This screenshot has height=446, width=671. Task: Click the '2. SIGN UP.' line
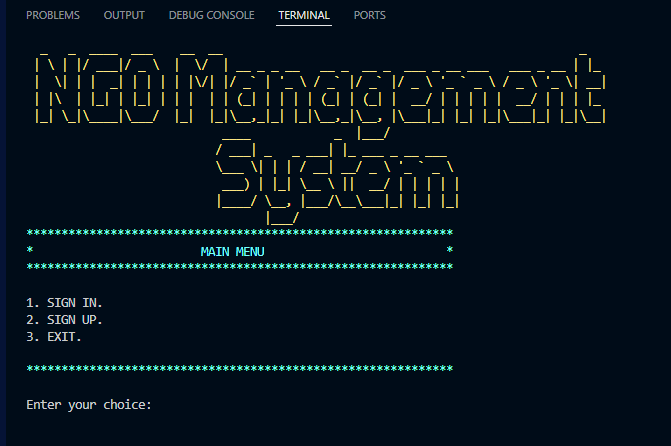[x=64, y=320]
